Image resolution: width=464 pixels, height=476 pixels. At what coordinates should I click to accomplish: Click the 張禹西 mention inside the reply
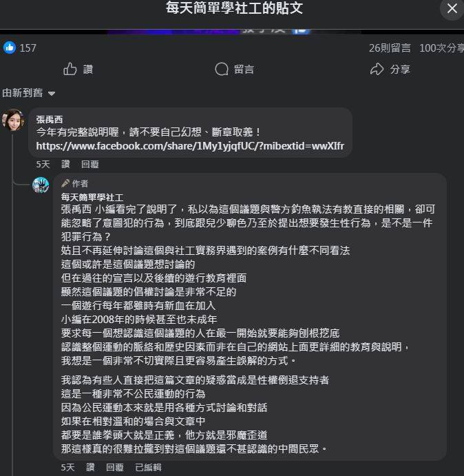[x=76, y=209]
